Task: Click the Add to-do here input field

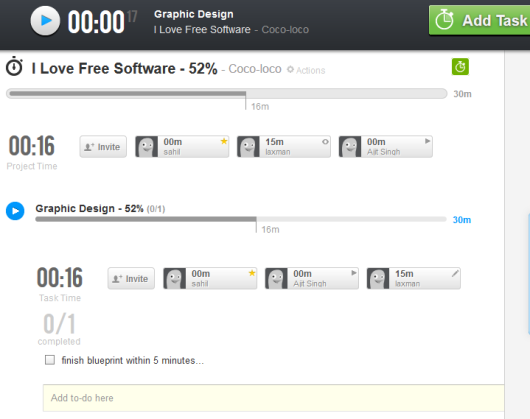Action: [x=273, y=398]
